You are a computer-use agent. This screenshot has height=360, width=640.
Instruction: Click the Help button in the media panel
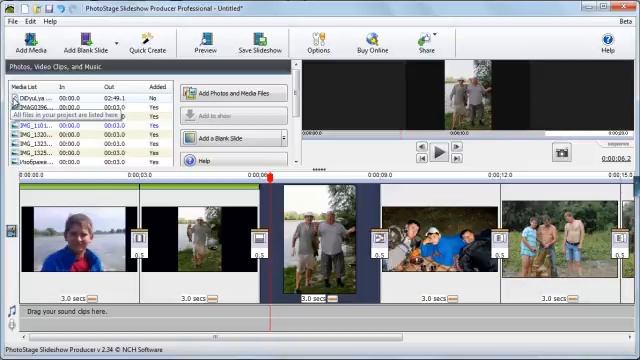[234, 160]
